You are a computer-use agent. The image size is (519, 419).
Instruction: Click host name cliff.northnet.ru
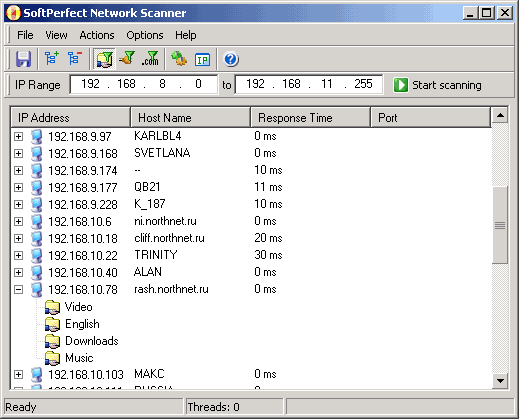169,238
